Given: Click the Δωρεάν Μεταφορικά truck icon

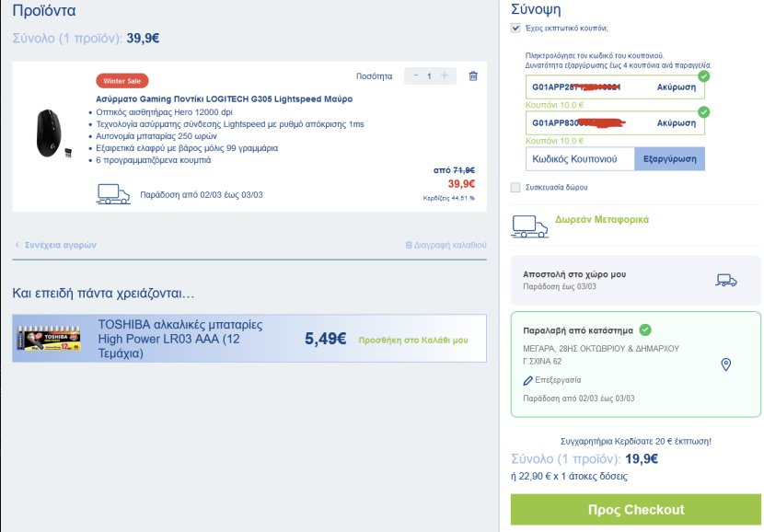Looking at the screenshot, I should coord(529,226).
